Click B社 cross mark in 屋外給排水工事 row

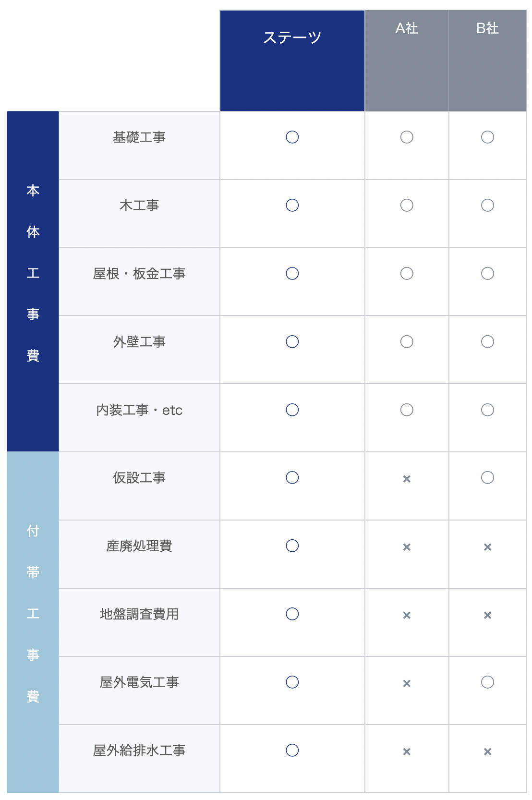click(x=487, y=752)
